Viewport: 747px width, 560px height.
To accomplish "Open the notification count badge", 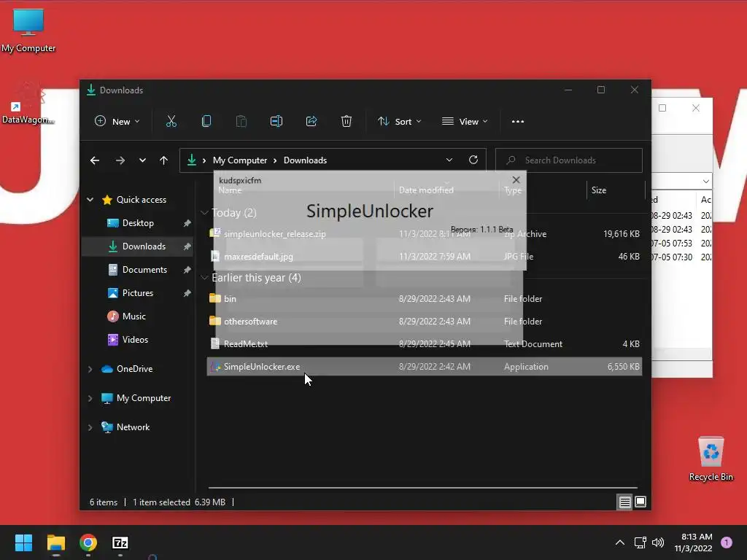I will [727, 542].
